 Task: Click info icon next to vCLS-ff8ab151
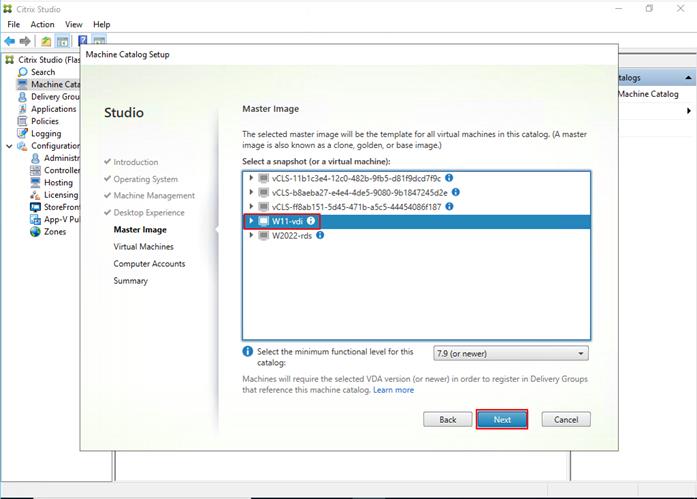coord(449,206)
